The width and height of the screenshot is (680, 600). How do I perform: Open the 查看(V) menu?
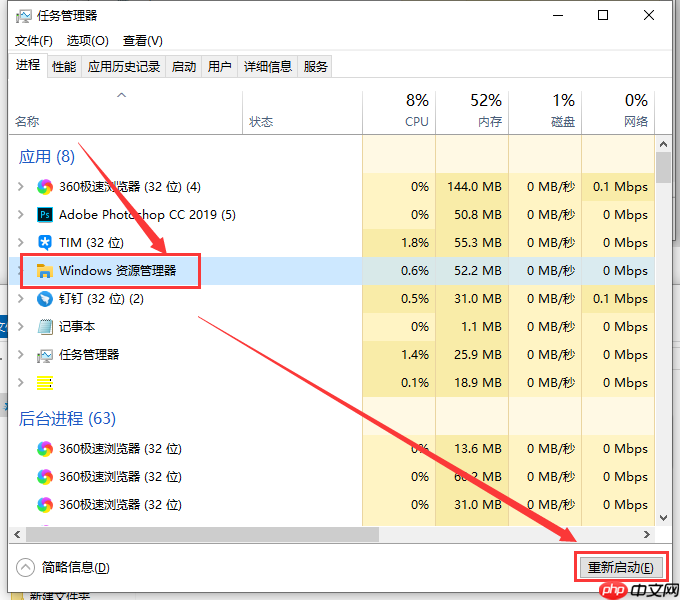pos(143,41)
